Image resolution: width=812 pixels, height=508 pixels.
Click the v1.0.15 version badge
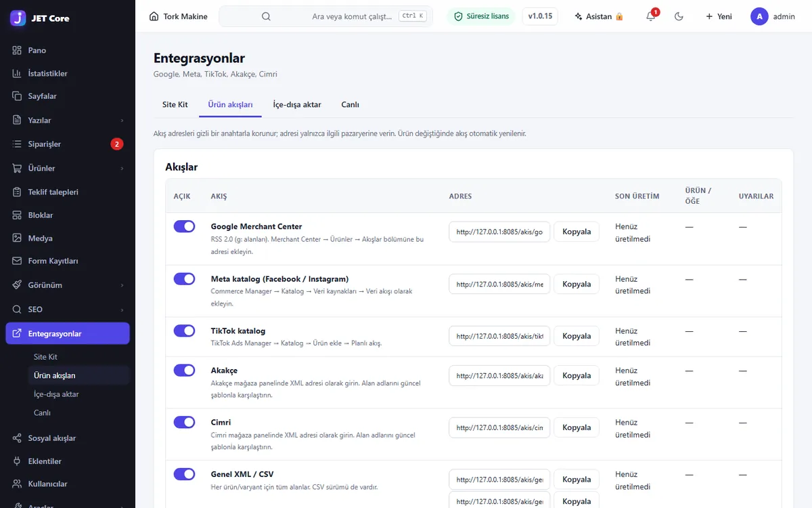pyautogui.click(x=540, y=16)
